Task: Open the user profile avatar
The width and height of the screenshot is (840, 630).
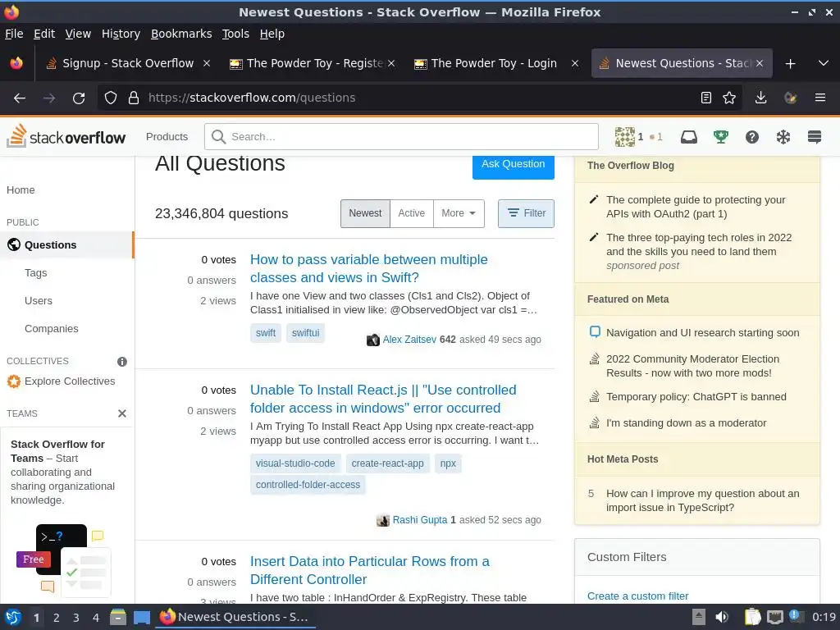Action: (624, 137)
